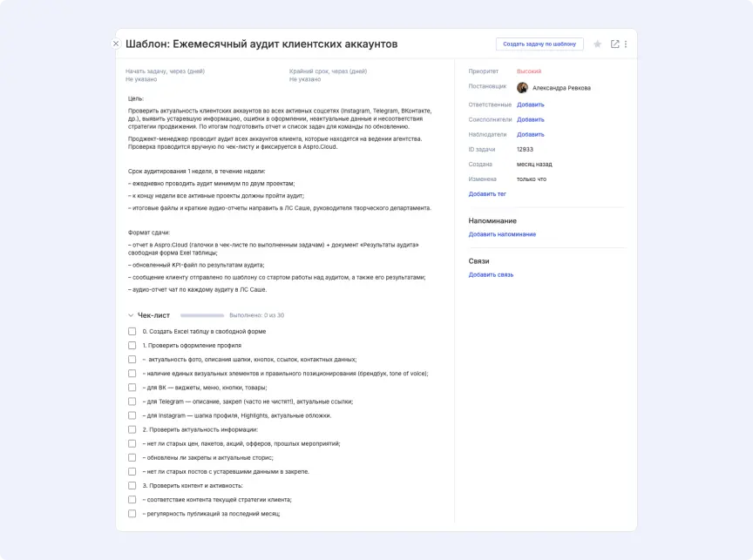Toggle '2. Проверить актуальность информации' checkbox
The image size is (753, 560).
132,429
